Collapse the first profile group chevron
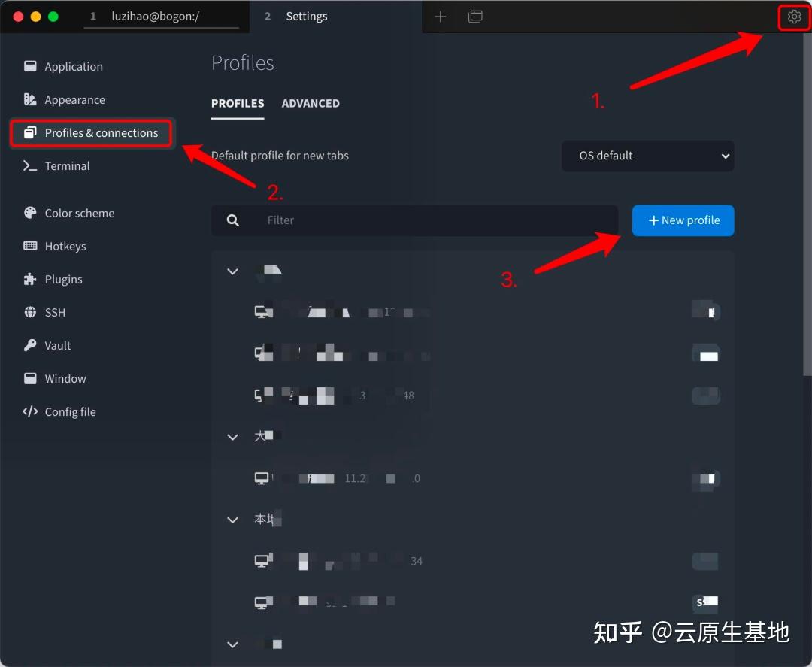The width and height of the screenshot is (812, 667). point(232,271)
